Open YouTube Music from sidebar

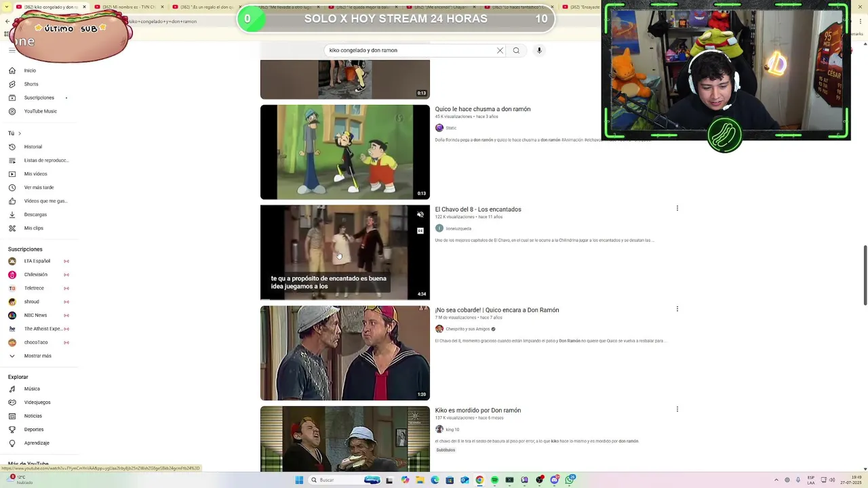(40, 111)
